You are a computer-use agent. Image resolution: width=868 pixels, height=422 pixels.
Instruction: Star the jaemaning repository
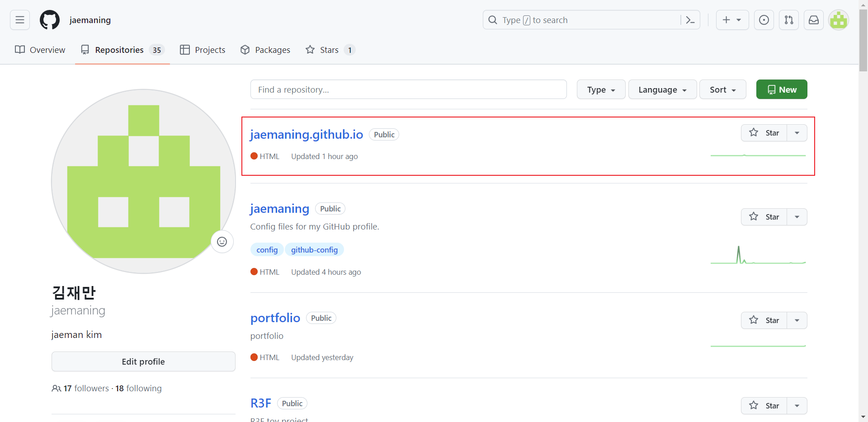click(x=764, y=217)
